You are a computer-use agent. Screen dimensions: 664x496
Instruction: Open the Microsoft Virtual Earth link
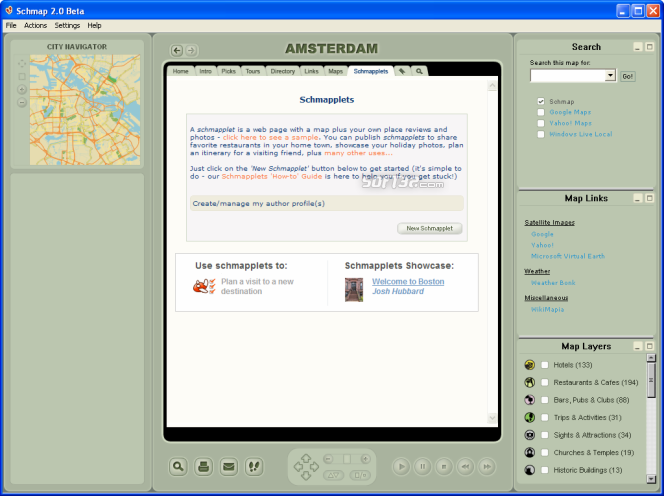pos(568,256)
